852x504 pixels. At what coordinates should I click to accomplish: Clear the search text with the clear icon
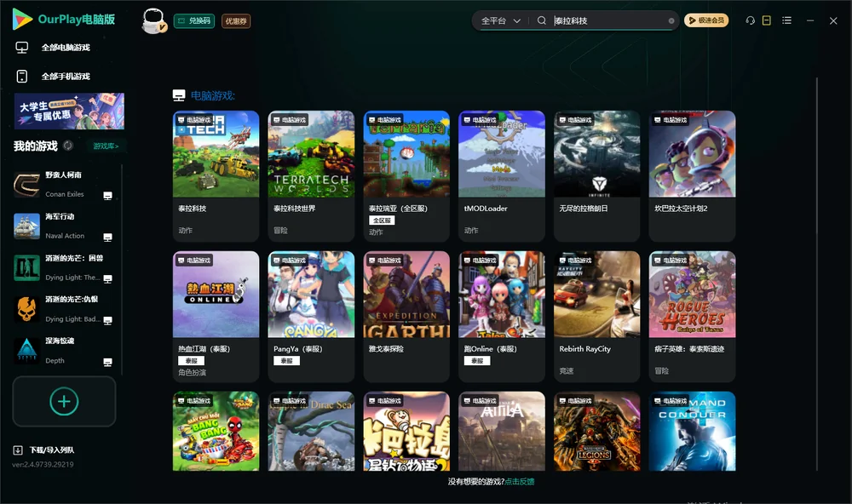click(671, 20)
